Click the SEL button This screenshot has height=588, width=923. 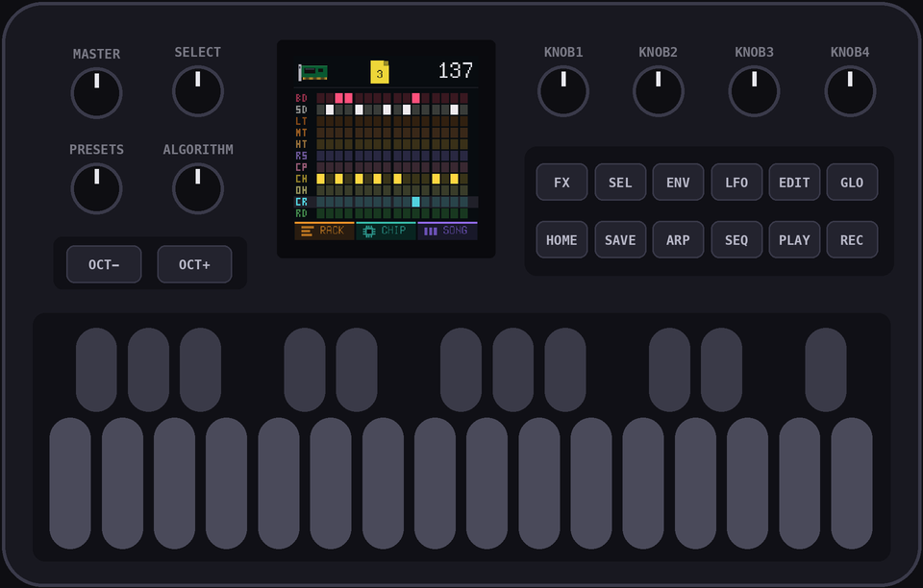620,183
